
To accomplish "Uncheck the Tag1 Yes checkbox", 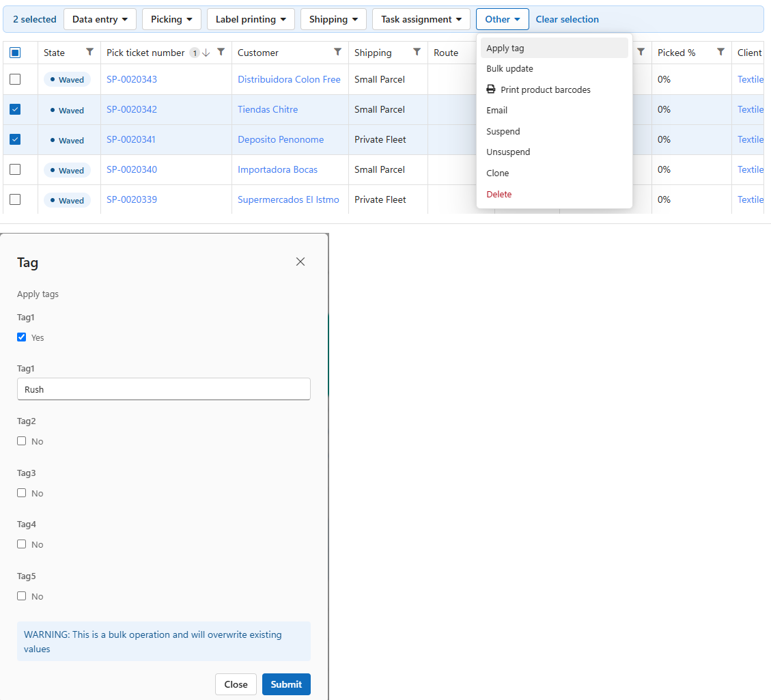I will tap(22, 337).
